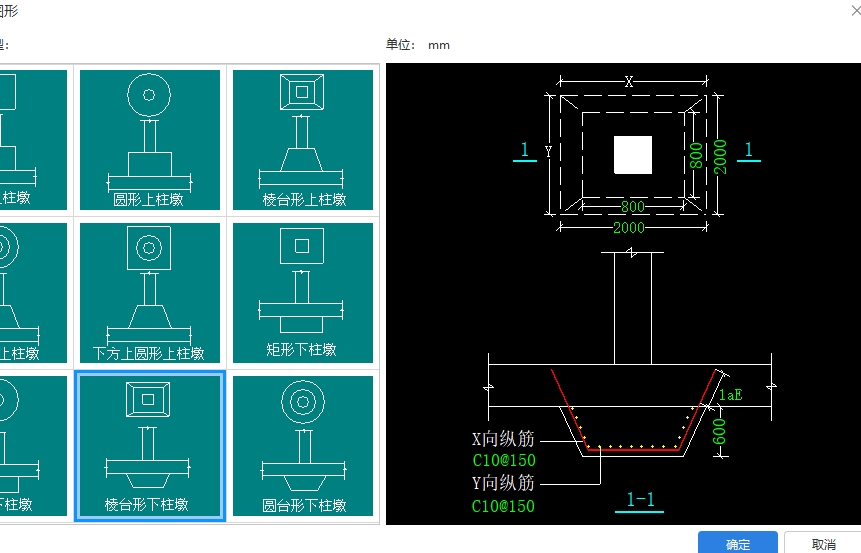Click the 1-1 section title
Image resolution: width=861 pixels, height=553 pixels.
pyautogui.click(x=640, y=499)
